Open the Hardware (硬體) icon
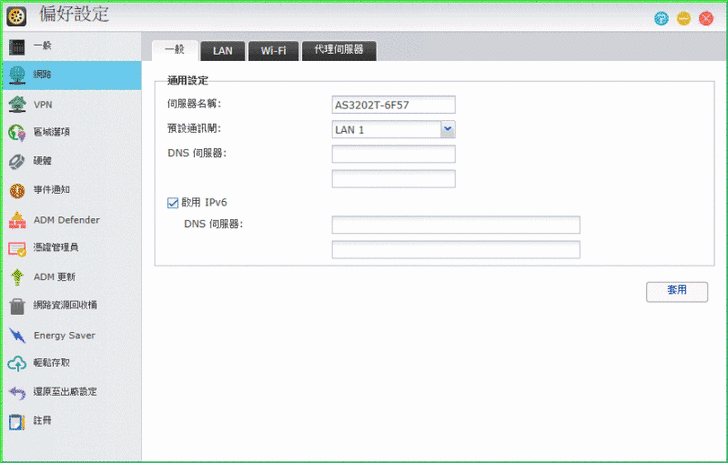 click(17, 161)
